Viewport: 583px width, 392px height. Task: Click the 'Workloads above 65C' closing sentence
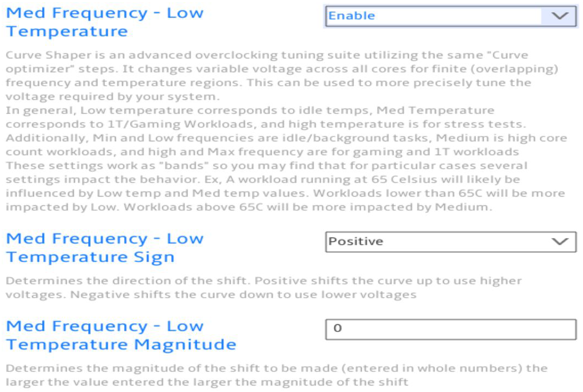click(x=308, y=207)
